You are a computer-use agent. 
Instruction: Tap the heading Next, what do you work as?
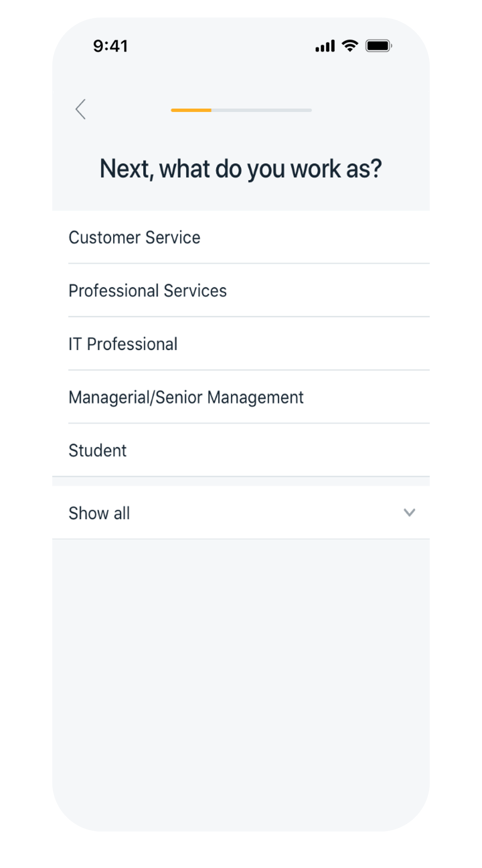(241, 169)
